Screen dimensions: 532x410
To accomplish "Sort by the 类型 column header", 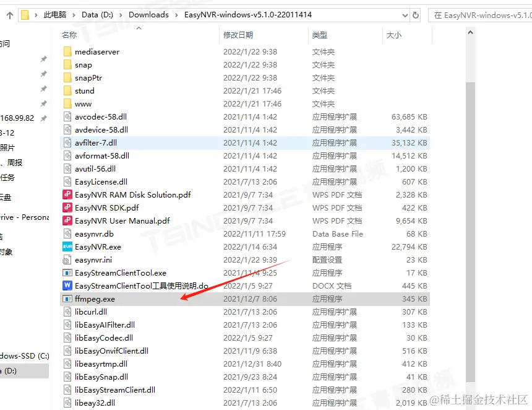I will point(320,35).
